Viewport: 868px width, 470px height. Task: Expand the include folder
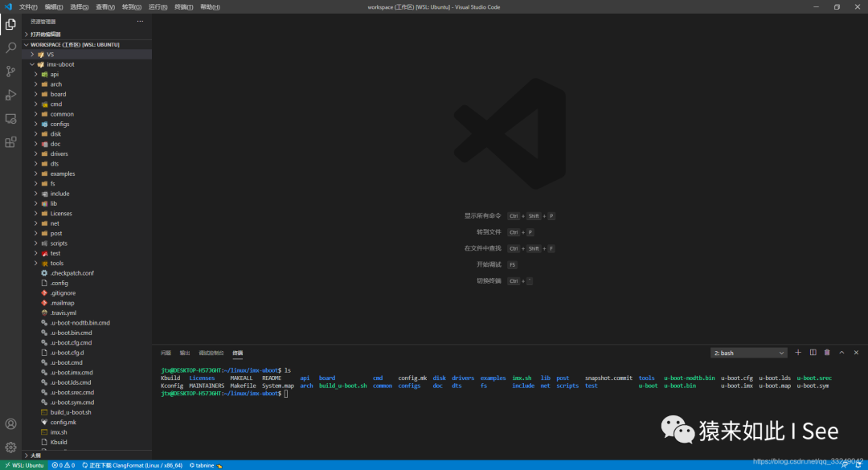[x=87, y=194]
